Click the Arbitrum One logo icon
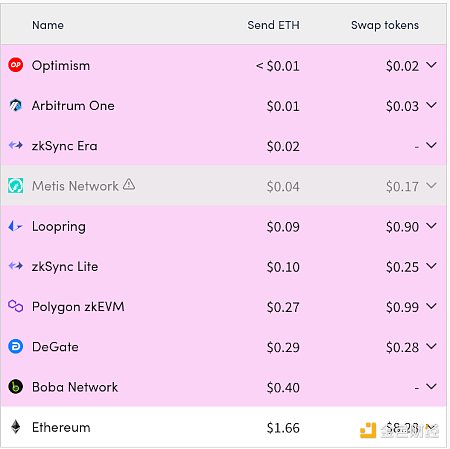Image resolution: width=450 pixels, height=449 pixels. tap(15, 105)
